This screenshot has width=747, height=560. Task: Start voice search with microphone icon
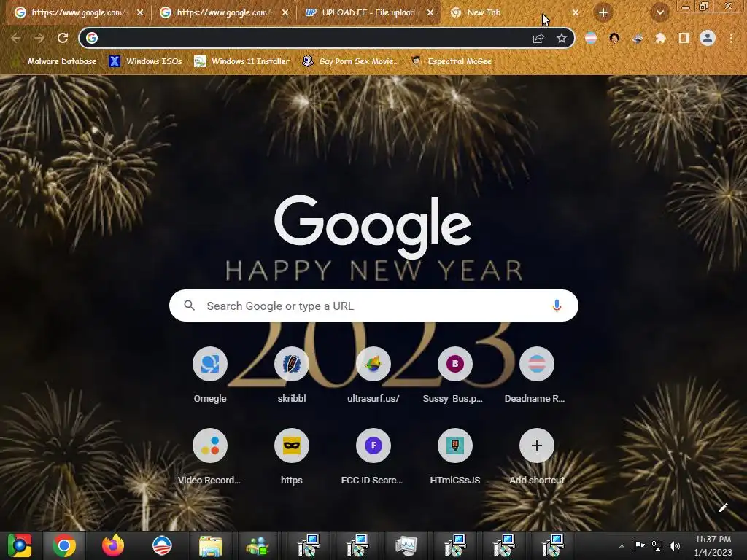tap(557, 306)
